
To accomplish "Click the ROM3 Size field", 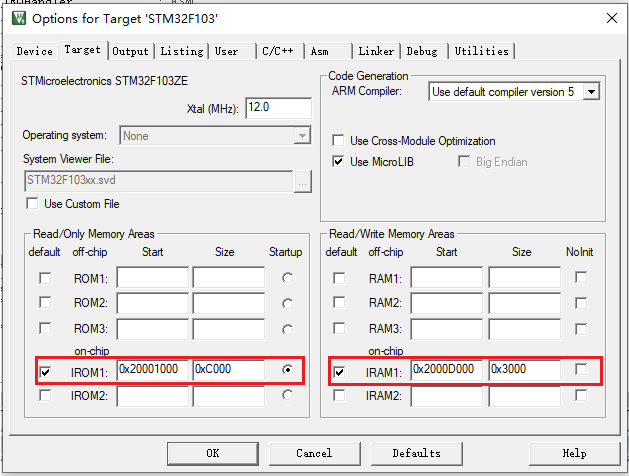I will (x=229, y=329).
